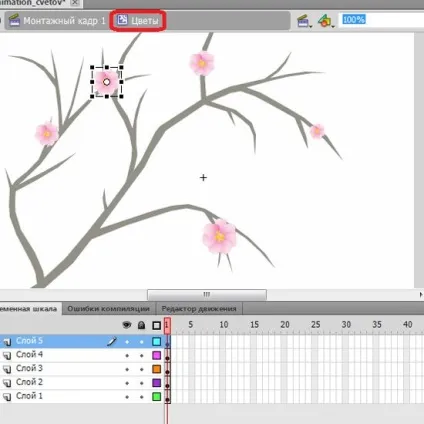Viewport: 424px width, 424px height.
Task: Switch to the Ошибки компиляции tab
Action: 109,309
